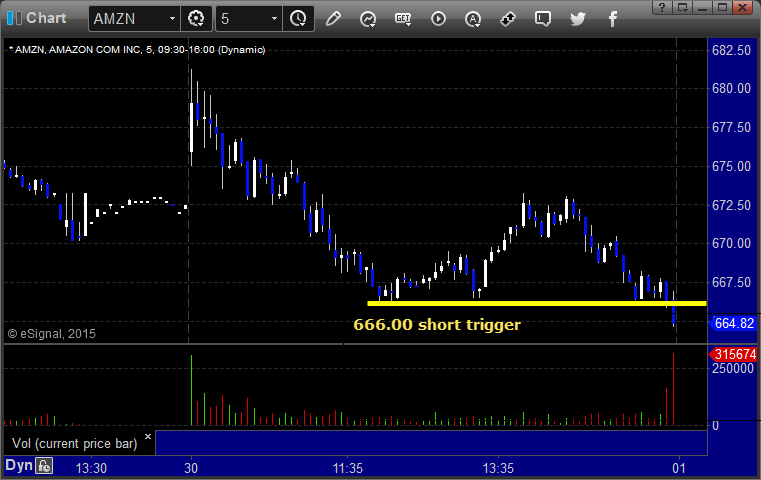Select the yellow 666.00 trigger line

(x=537, y=303)
